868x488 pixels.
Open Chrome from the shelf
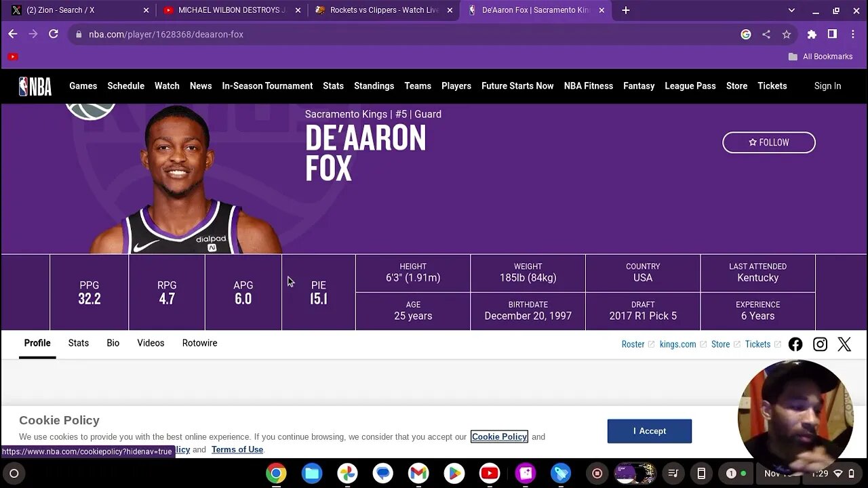point(276,473)
